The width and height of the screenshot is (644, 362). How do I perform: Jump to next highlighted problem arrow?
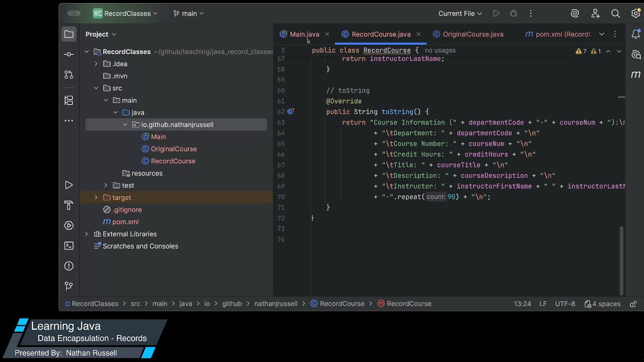point(619,51)
